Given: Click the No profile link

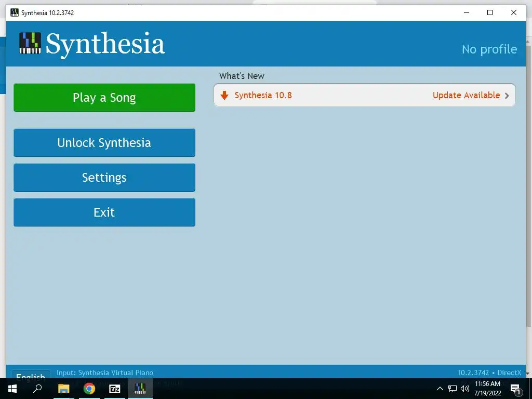Looking at the screenshot, I should 489,49.
